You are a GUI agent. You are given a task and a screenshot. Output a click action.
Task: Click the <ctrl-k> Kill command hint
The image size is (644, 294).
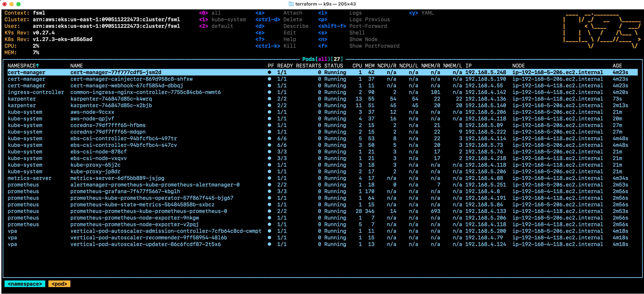pyautogui.click(x=276, y=46)
